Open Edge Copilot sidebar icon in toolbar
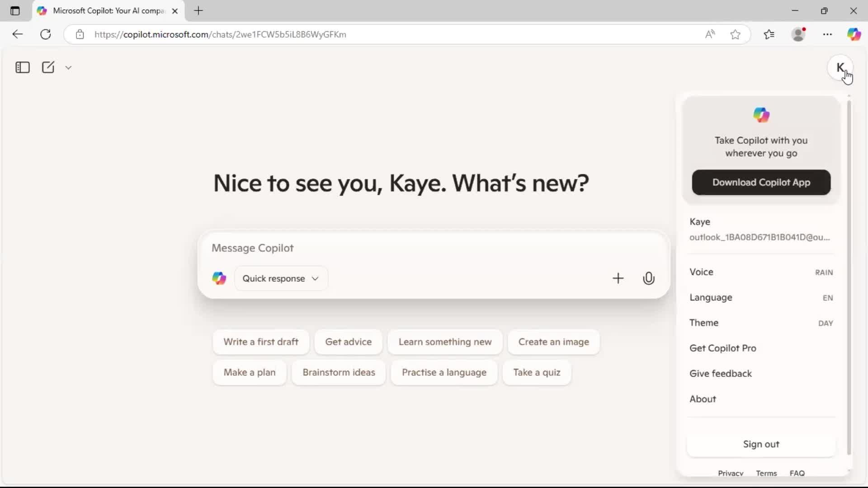 854,34
